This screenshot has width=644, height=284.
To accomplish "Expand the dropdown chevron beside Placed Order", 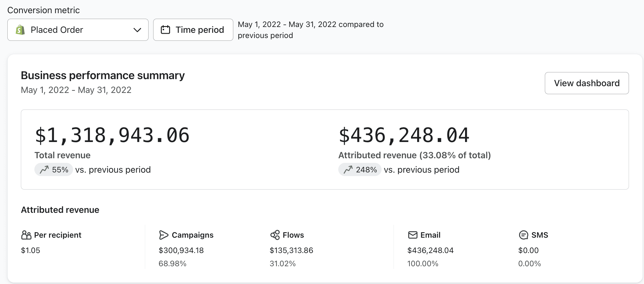I will coord(137,30).
